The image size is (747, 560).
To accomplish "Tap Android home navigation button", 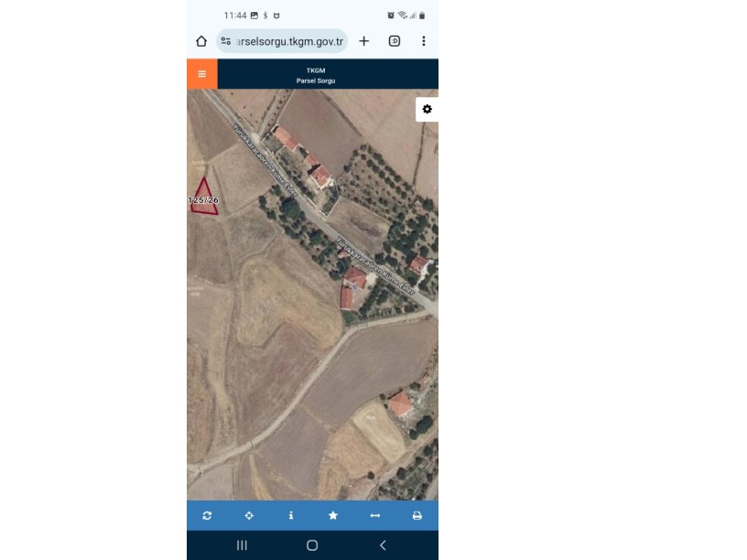I will tap(312, 545).
